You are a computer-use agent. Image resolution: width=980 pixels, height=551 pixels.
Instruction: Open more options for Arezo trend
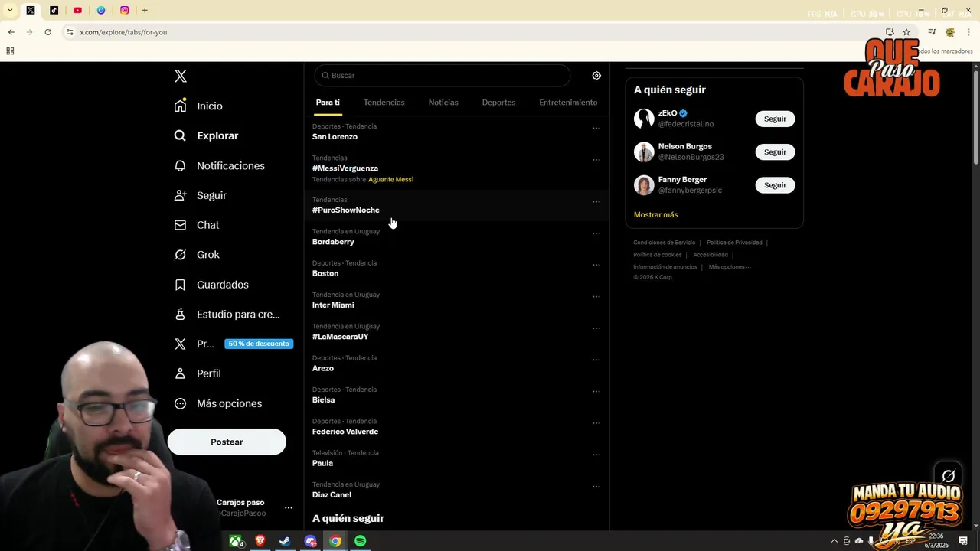tap(596, 360)
